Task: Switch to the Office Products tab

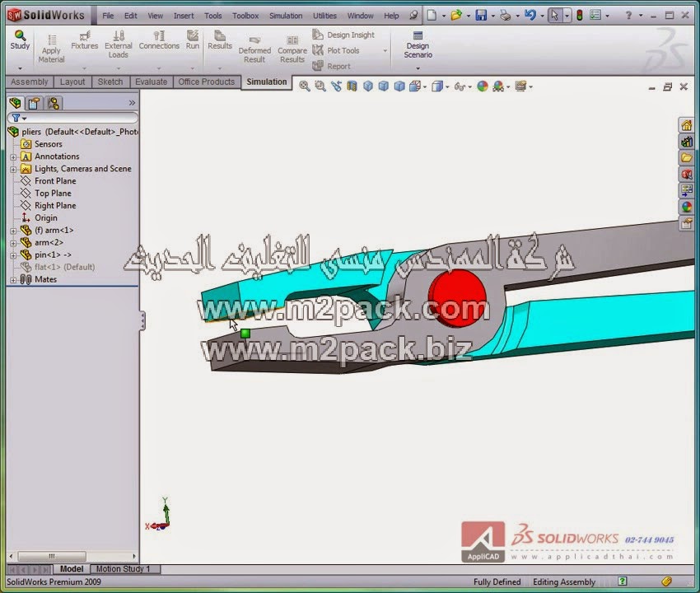Action: pos(206,82)
